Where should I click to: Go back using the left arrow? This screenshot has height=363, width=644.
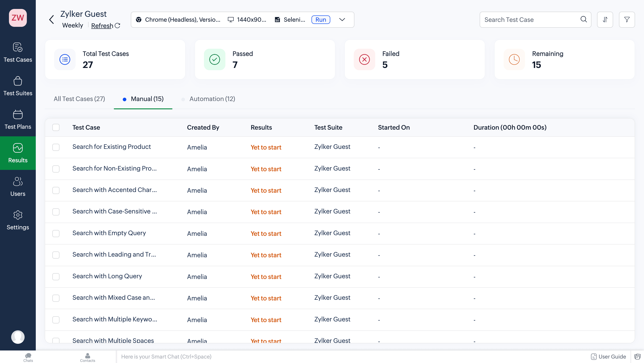tap(51, 19)
